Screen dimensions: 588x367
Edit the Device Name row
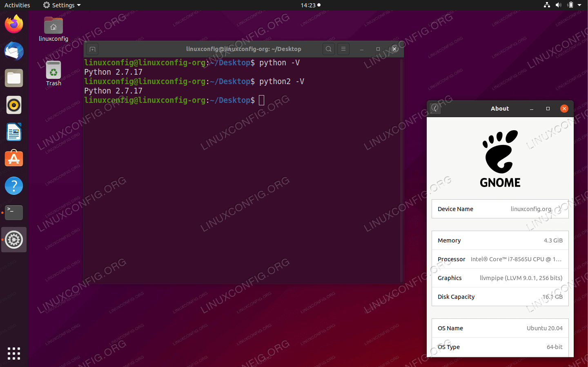tap(500, 209)
